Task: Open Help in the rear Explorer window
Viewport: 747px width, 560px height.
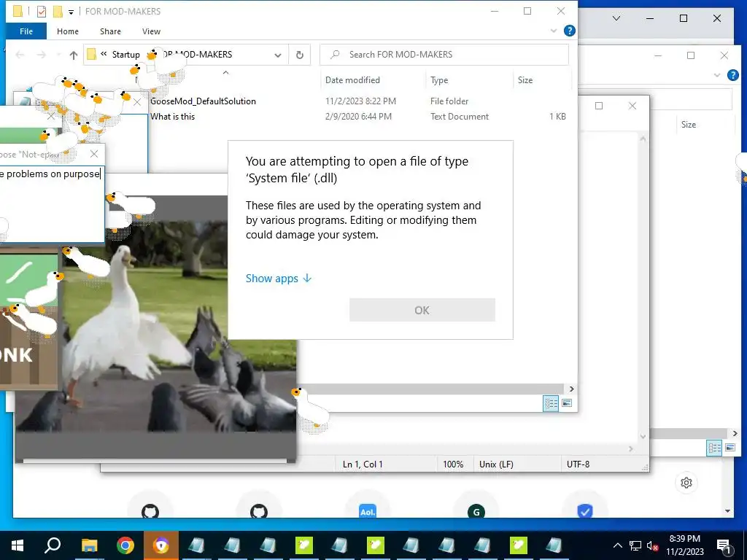Action: pos(732,75)
